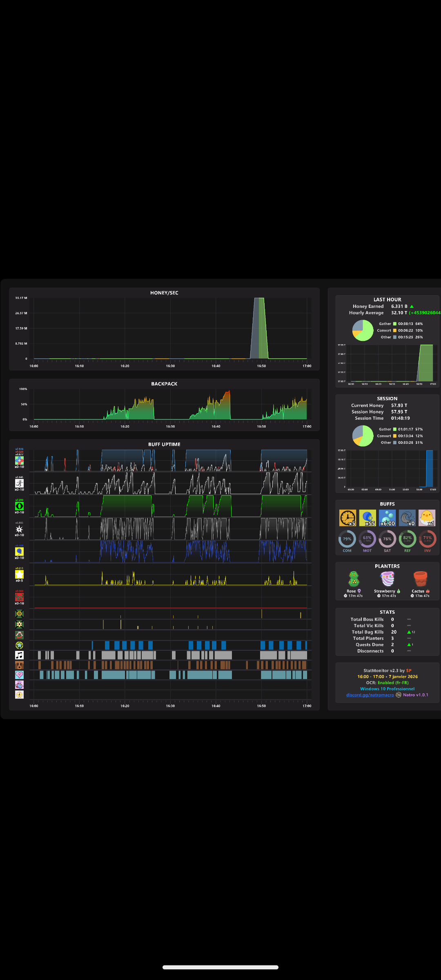Click the pink Strawberry planter icon

(387, 579)
